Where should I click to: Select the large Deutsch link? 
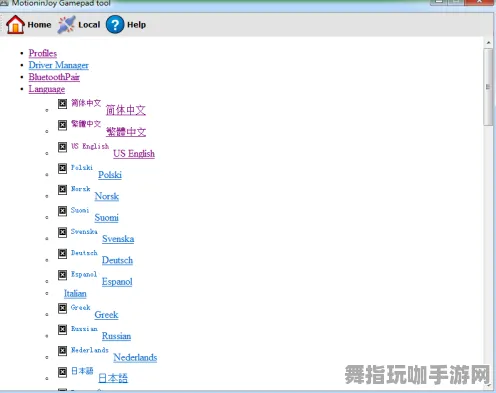(117, 260)
